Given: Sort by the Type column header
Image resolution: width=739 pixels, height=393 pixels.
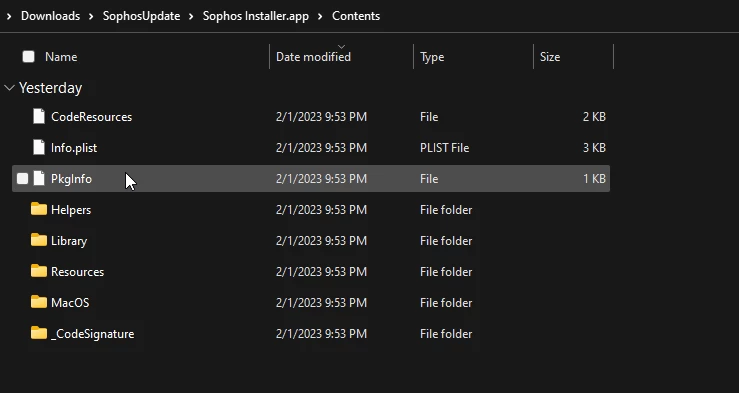Looking at the screenshot, I should tap(432, 57).
